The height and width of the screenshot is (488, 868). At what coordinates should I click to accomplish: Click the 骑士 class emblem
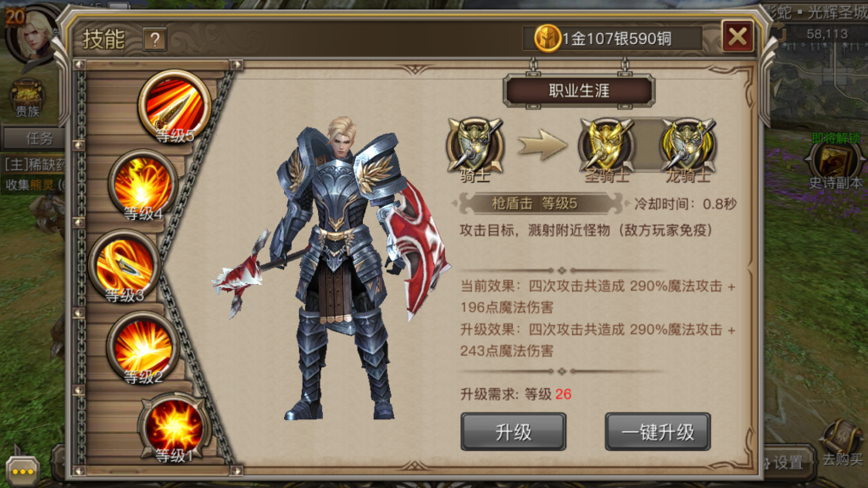(x=475, y=146)
